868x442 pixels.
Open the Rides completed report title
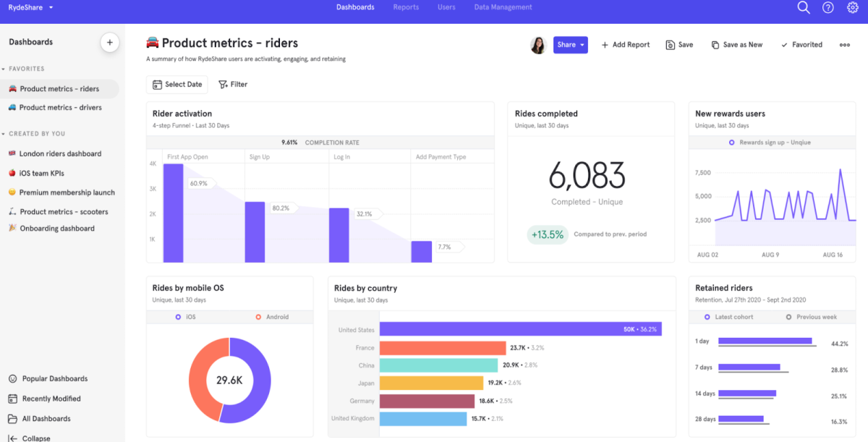pos(546,114)
